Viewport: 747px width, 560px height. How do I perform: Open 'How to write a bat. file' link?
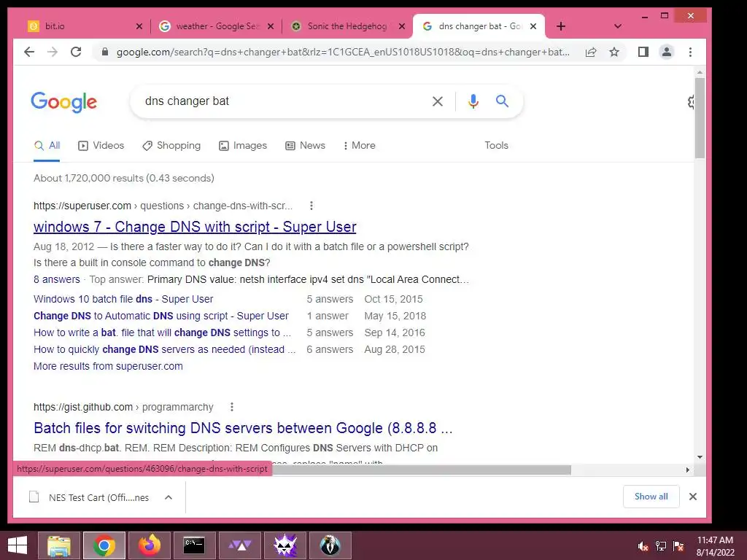click(x=162, y=332)
